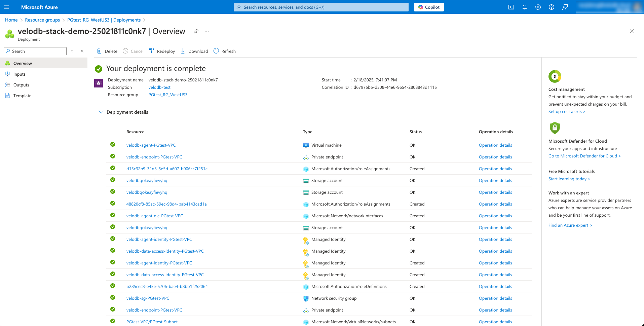Click the feedback icon in header
The width and height of the screenshot is (644, 326).
point(565,7)
